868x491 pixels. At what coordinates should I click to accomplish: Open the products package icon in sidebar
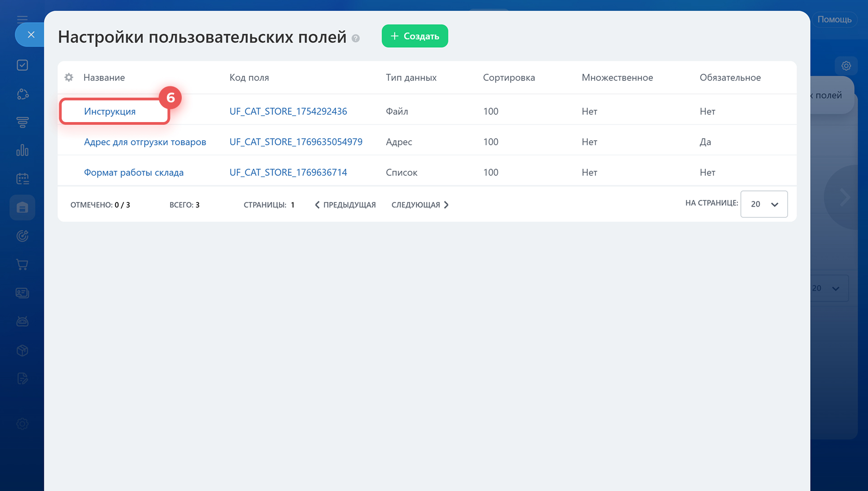(22, 350)
